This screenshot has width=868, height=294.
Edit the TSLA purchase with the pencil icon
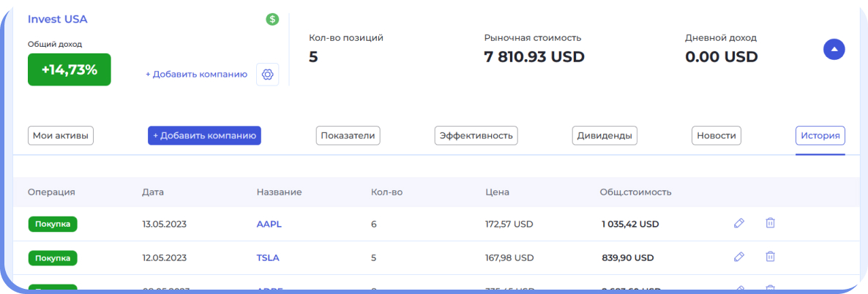(739, 257)
